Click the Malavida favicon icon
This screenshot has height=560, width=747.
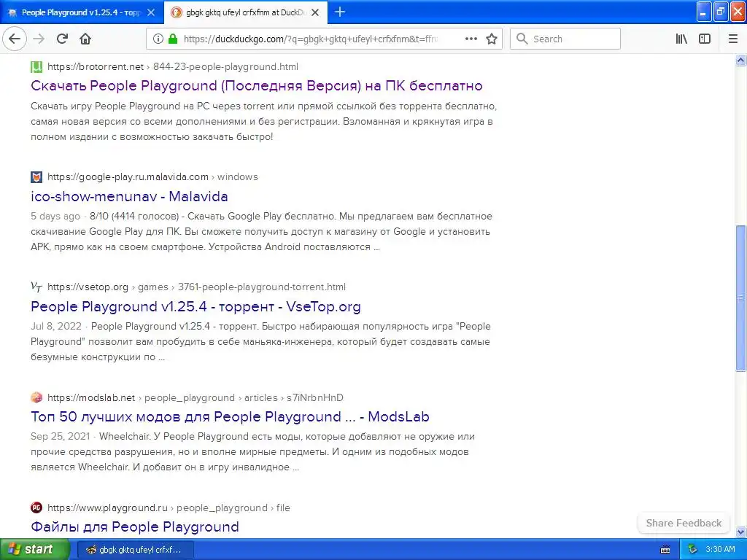pyautogui.click(x=36, y=177)
